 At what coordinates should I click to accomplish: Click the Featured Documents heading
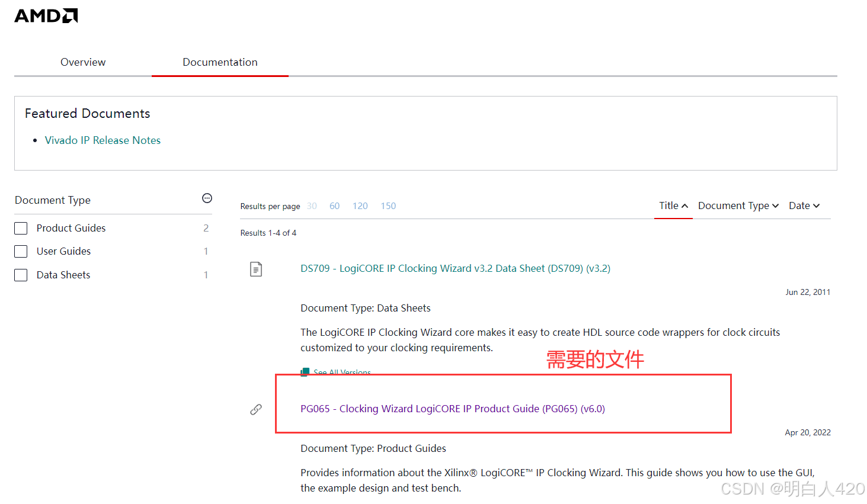88,113
